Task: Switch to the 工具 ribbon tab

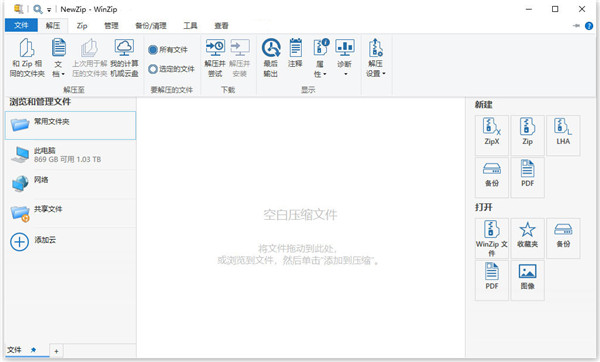Action: [190, 26]
